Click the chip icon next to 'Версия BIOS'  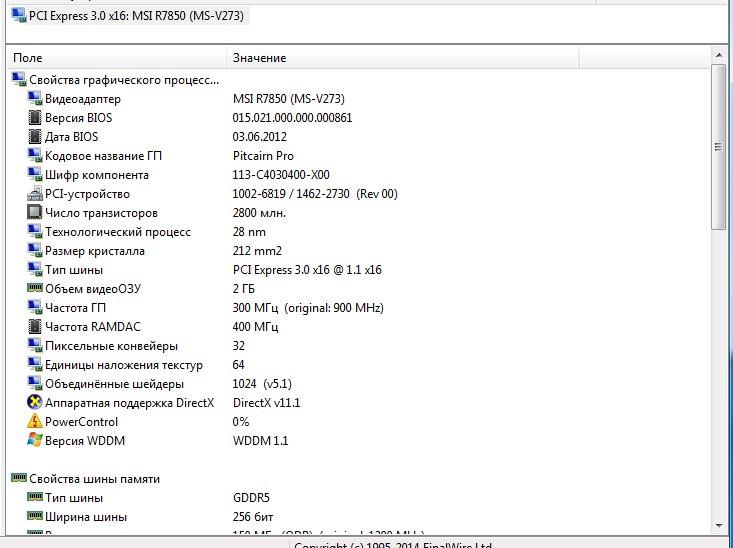pyautogui.click(x=35, y=118)
